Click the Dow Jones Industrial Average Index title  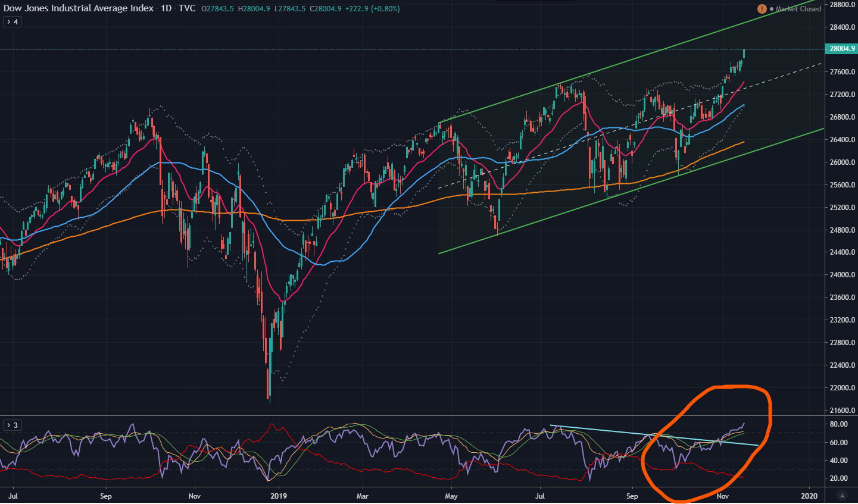(79, 9)
